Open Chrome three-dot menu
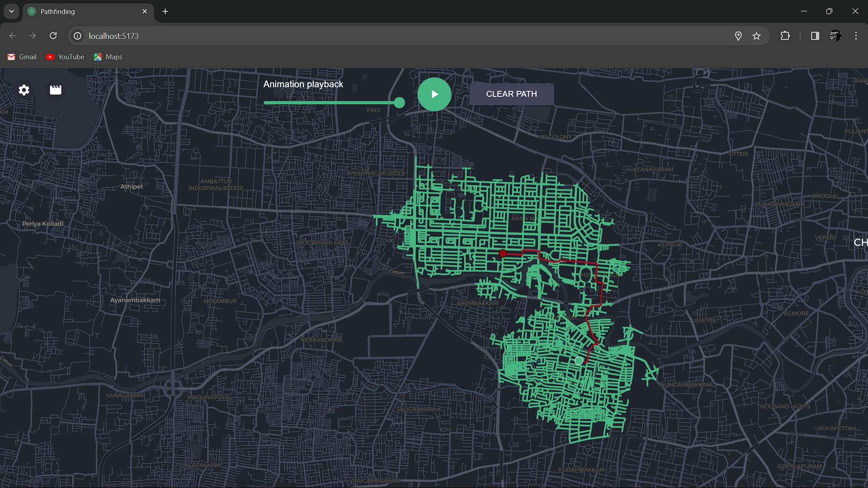This screenshot has width=868, height=488. 856,36
